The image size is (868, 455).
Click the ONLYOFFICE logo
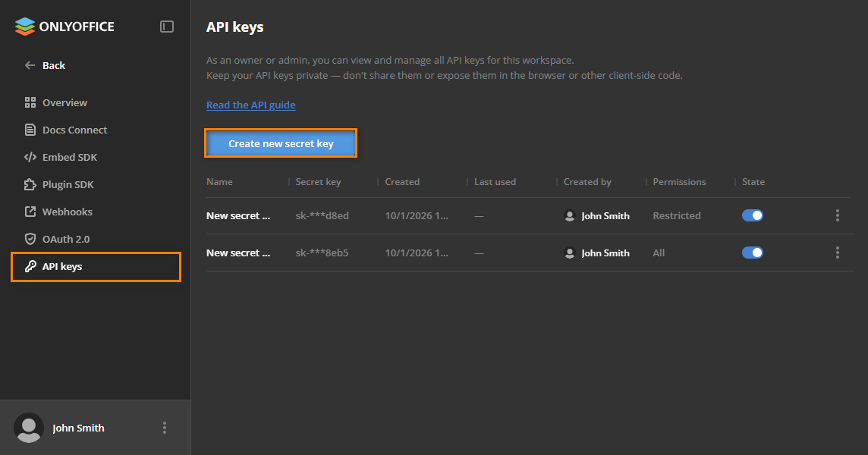pos(64,26)
